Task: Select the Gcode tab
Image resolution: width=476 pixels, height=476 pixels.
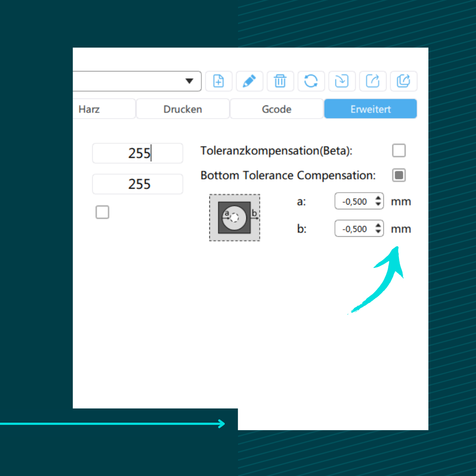Action: pyautogui.click(x=277, y=109)
